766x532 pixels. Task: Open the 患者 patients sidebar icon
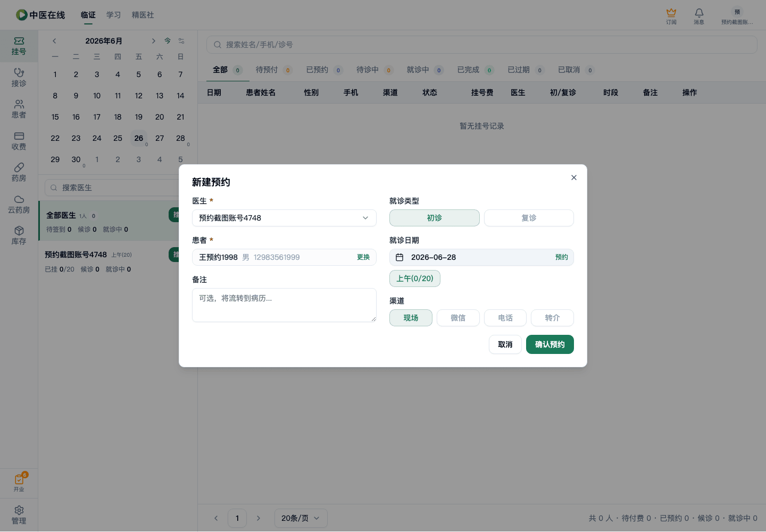pyautogui.click(x=19, y=109)
